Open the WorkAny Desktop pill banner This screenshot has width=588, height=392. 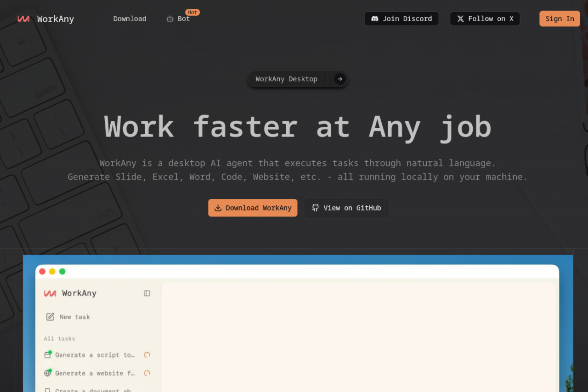pyautogui.click(x=298, y=79)
